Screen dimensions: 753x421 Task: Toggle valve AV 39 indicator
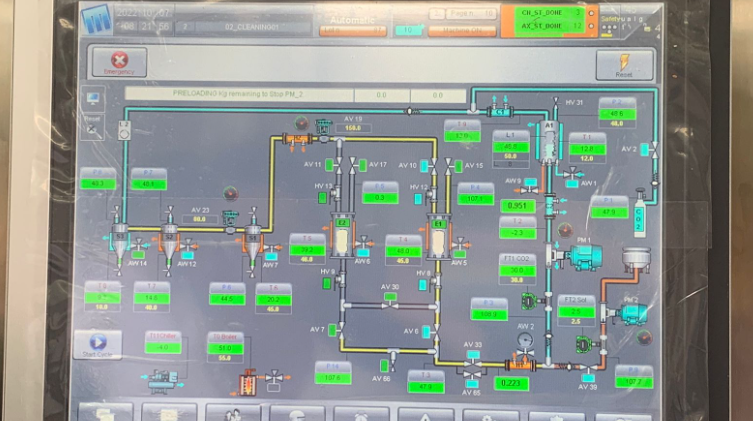click(x=588, y=379)
